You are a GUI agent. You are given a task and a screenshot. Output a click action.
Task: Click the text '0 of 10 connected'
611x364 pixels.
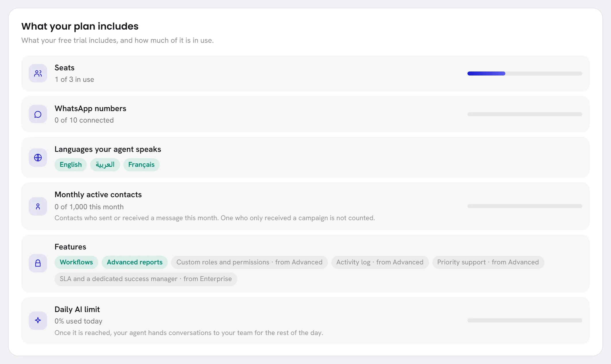pyautogui.click(x=84, y=120)
